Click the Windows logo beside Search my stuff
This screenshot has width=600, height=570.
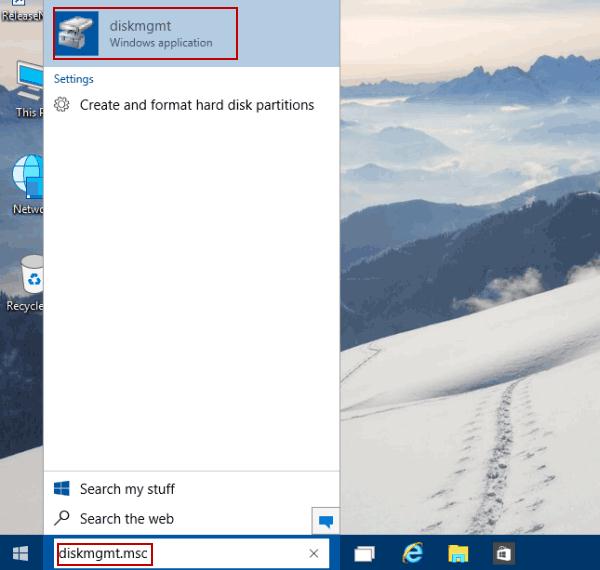coord(62,489)
